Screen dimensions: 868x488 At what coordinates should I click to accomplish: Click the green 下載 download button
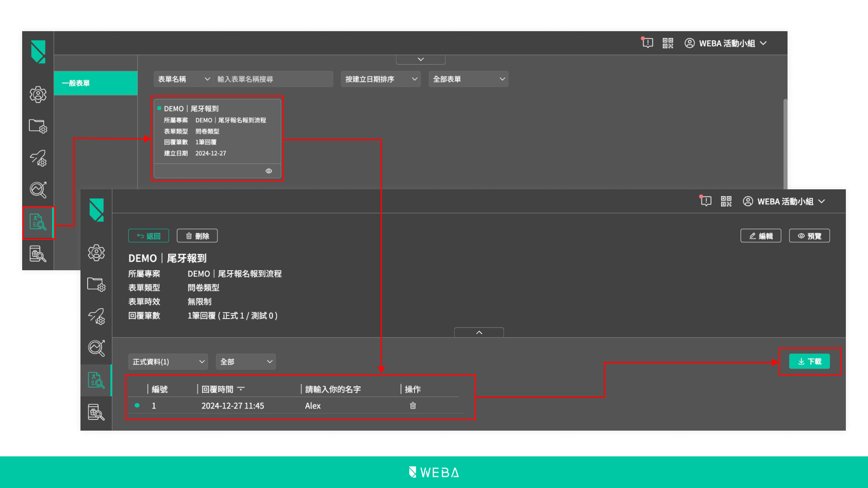(x=809, y=361)
